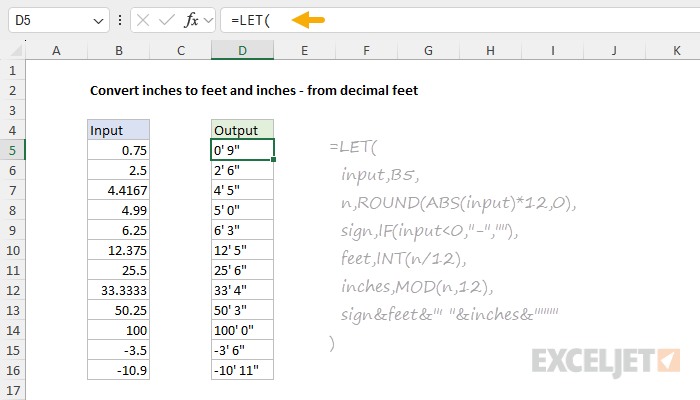Image resolution: width=700 pixels, height=400 pixels.
Task: Select column G header
Action: [429, 50]
